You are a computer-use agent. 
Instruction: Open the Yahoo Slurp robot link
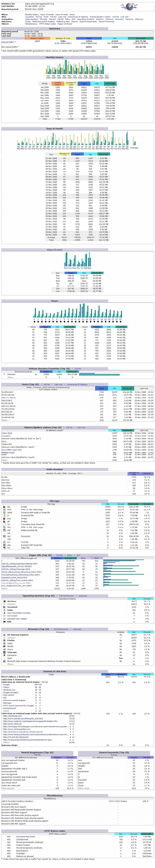click(x=7, y=433)
